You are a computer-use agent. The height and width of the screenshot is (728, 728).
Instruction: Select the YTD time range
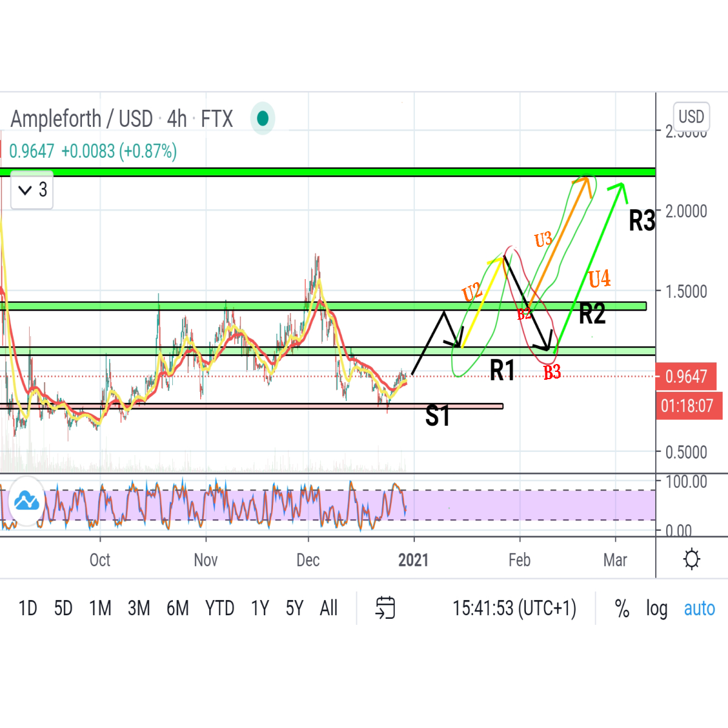coord(220,608)
